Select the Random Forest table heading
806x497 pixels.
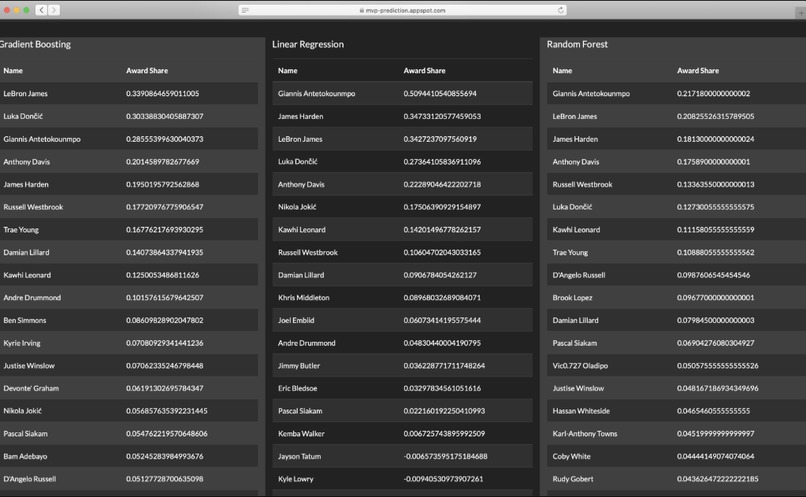[577, 44]
